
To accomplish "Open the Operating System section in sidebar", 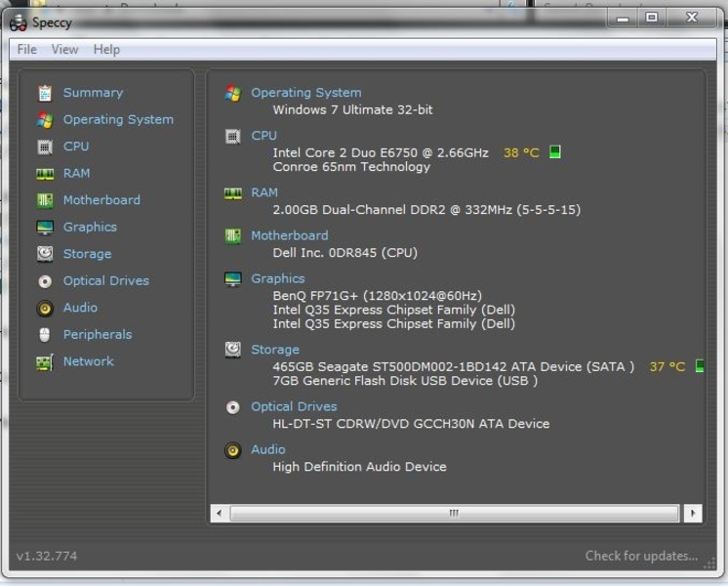I will pos(118,119).
